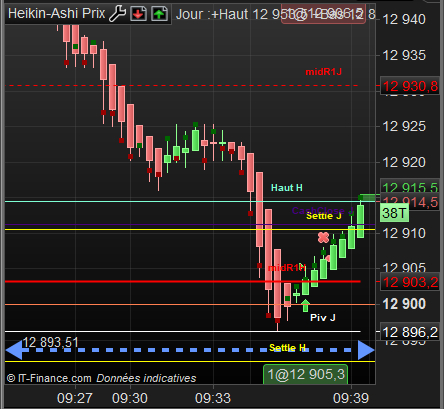This screenshot has width=444, height=409.
Task: Click the Piv J level label
Action: coord(323,317)
